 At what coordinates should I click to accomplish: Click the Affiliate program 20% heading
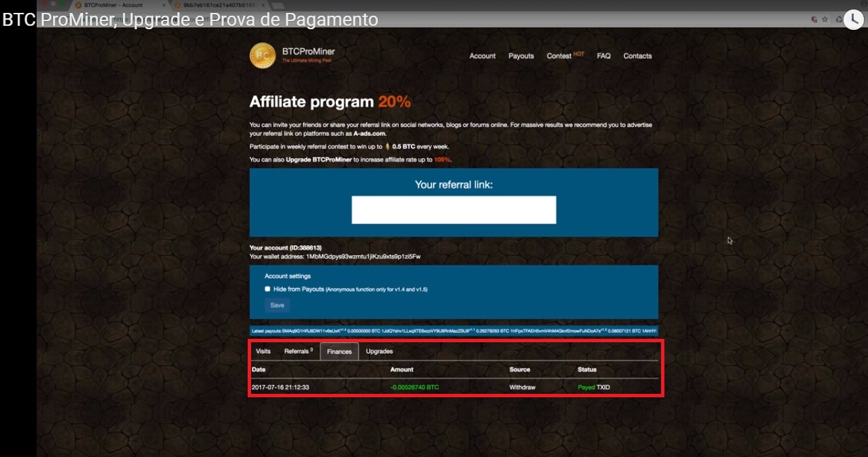click(x=330, y=102)
